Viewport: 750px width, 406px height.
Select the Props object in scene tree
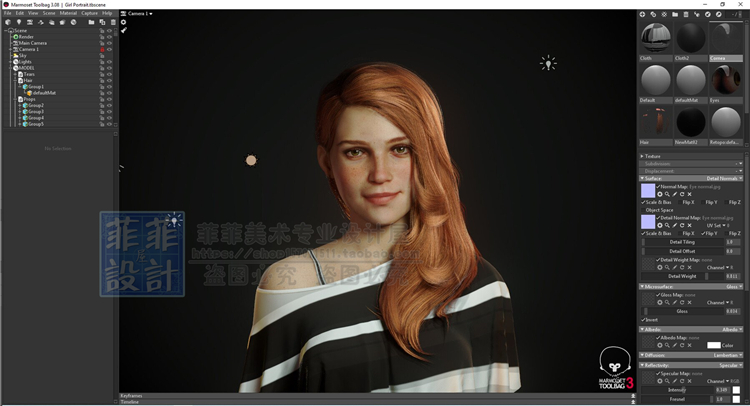(29, 99)
